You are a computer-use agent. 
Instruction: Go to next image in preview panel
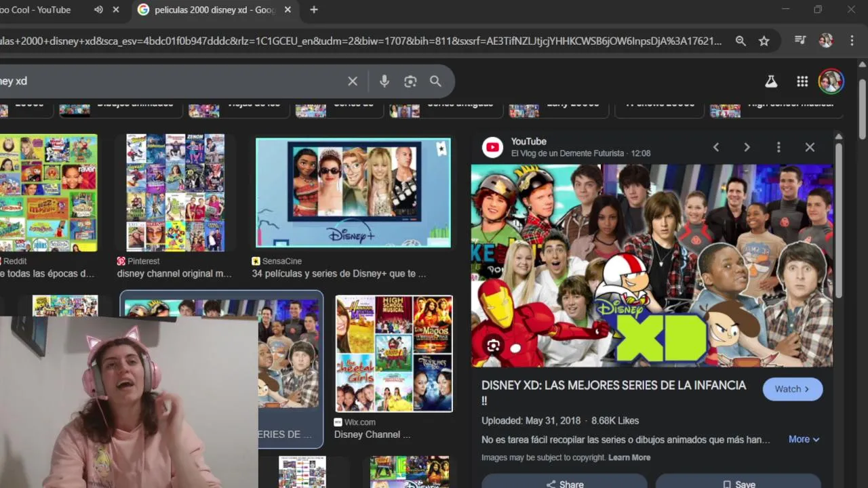click(747, 147)
